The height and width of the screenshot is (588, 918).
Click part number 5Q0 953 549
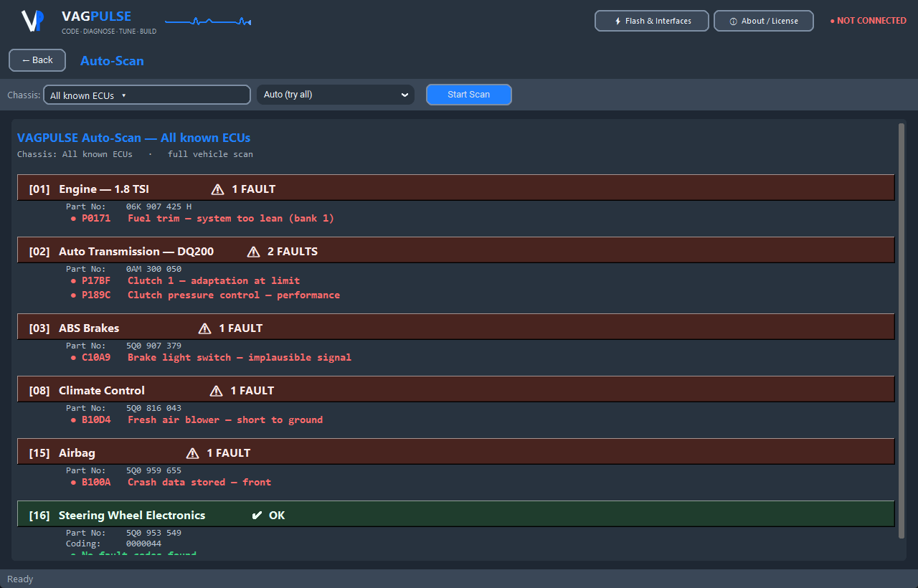(x=153, y=533)
